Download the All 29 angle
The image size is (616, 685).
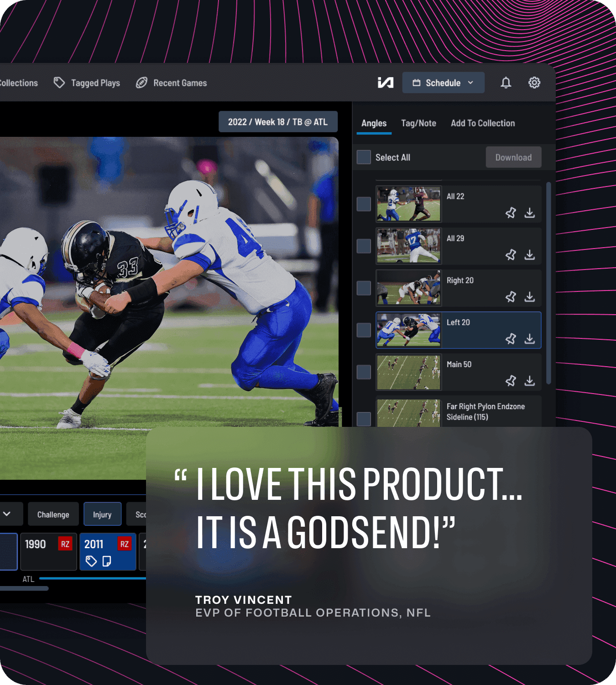pyautogui.click(x=529, y=255)
